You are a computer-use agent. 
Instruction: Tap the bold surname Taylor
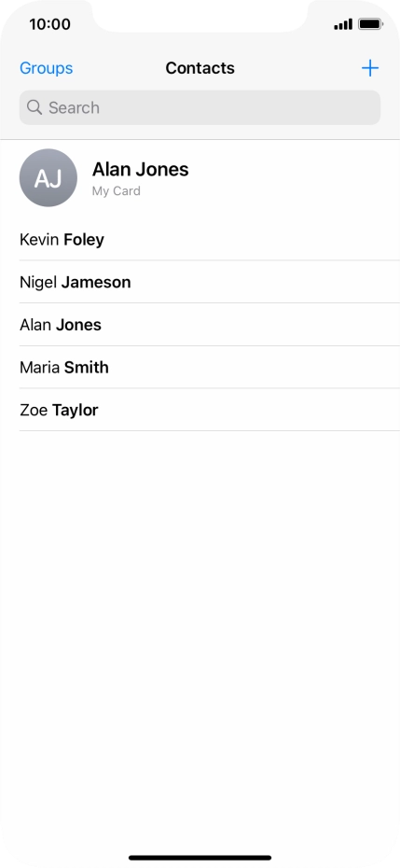coord(76,410)
